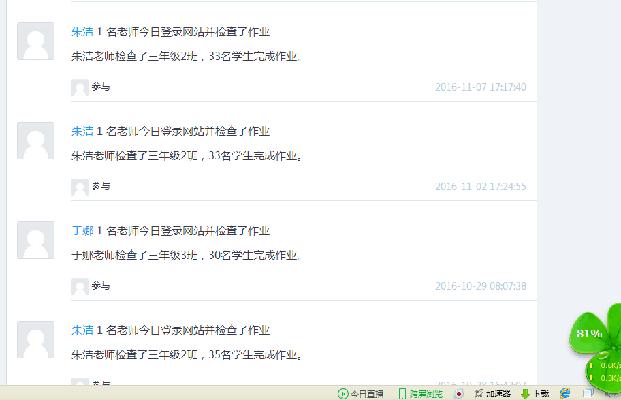Open the 下载 download manager

pos(535,393)
